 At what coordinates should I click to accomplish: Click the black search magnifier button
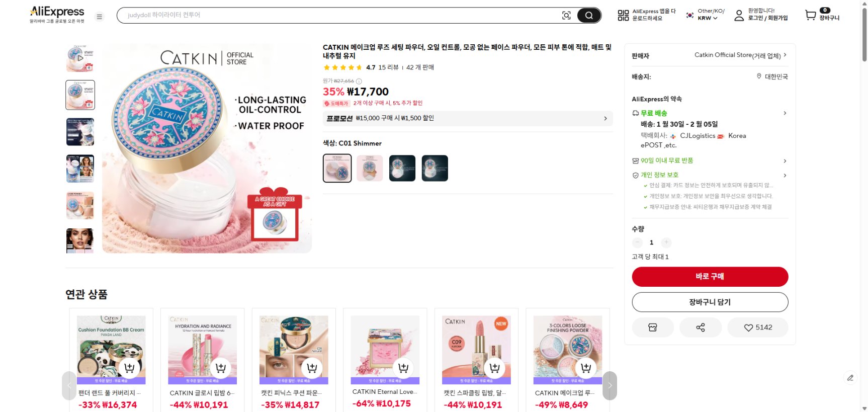point(589,16)
